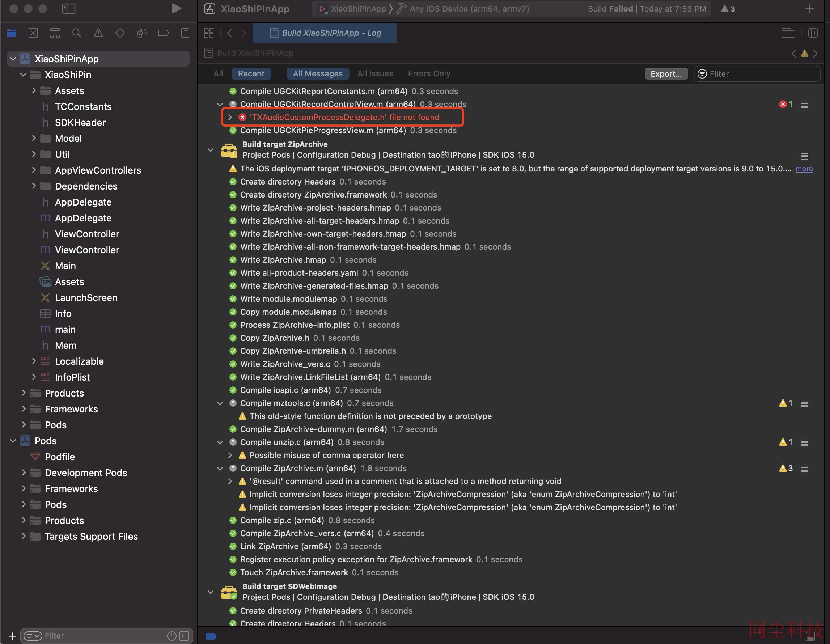Collapse the Build target SDWebImage section

click(211, 592)
